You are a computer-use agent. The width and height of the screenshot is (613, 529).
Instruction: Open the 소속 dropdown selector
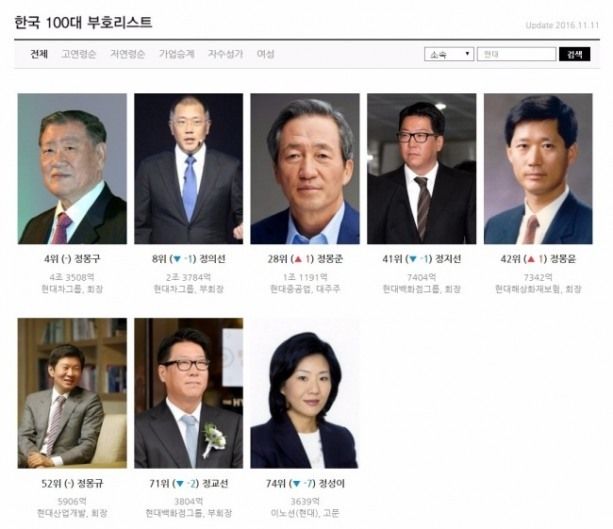point(449,54)
